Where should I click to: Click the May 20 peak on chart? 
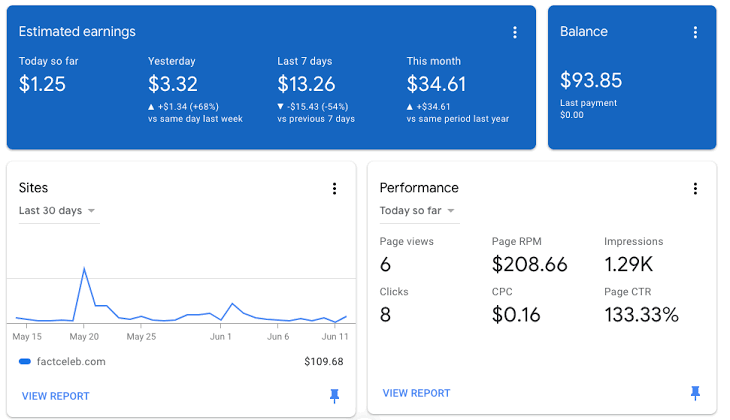[84, 268]
